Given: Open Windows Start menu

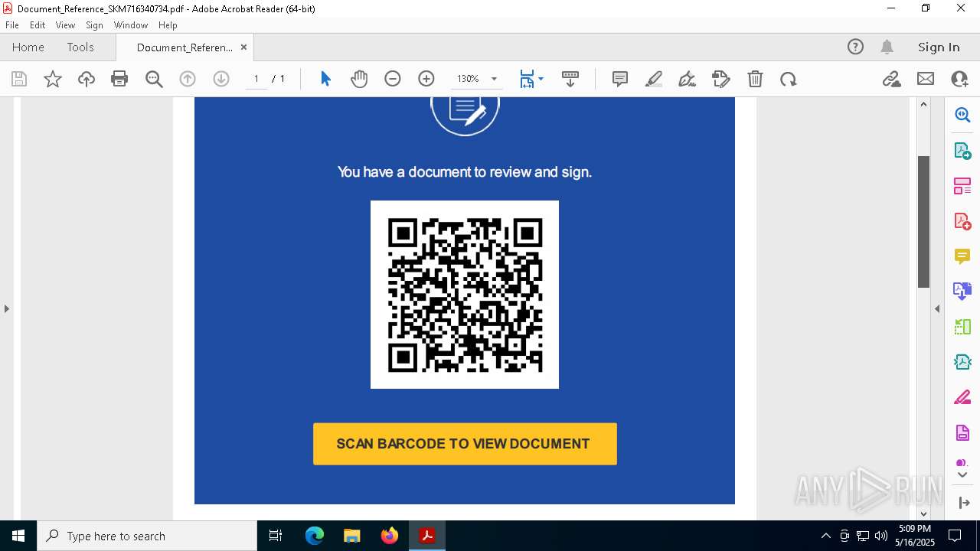Looking at the screenshot, I should pyautogui.click(x=18, y=536).
